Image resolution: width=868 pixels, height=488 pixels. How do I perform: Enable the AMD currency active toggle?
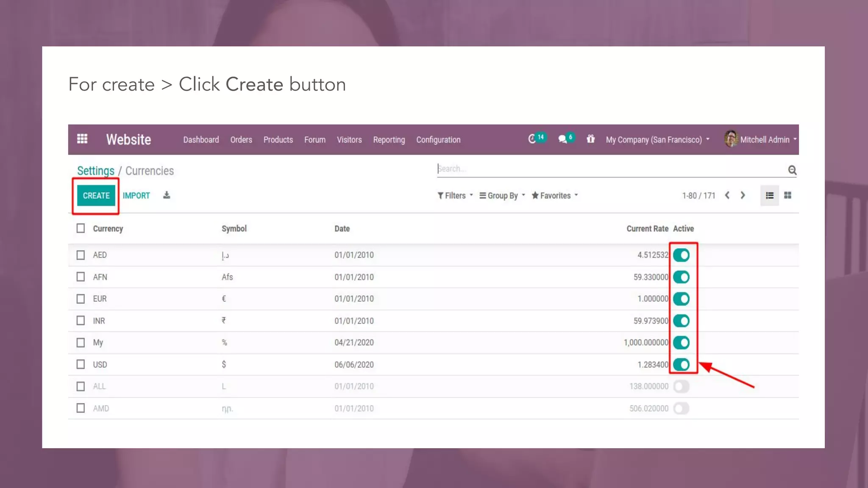(682, 408)
